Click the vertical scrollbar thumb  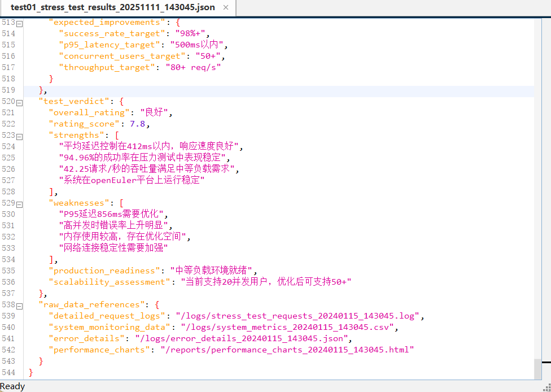tap(537, 369)
